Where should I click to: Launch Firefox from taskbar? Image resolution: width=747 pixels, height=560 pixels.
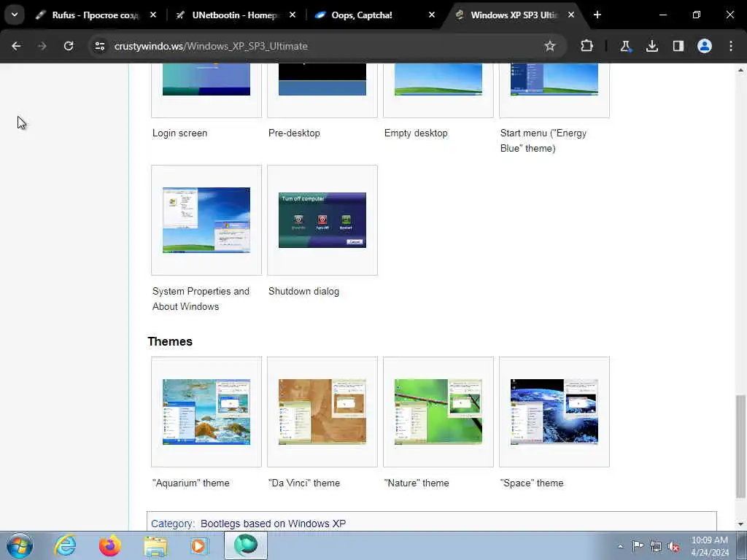(110, 545)
